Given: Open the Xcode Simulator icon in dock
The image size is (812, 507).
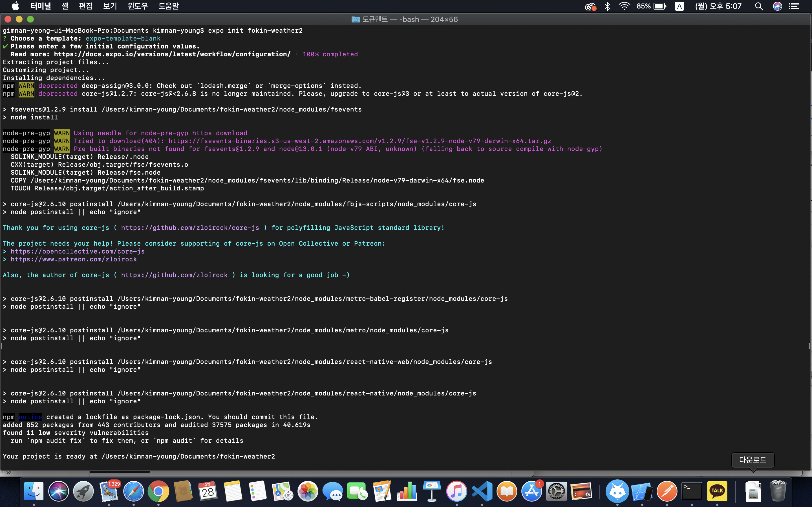Looking at the screenshot, I should pyautogui.click(x=642, y=492).
